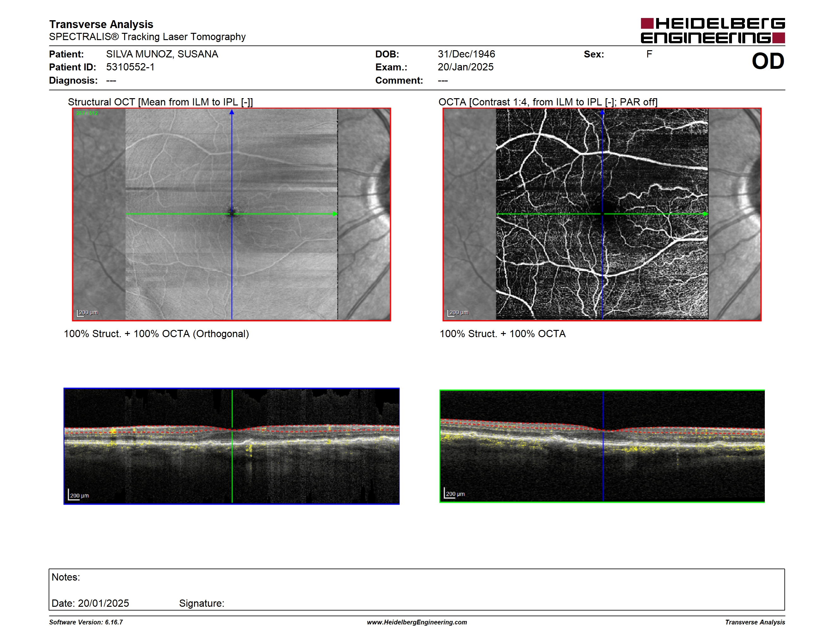
Task: Click the blue arrowhead atop structural OCT vertical line
Action: 232,112
